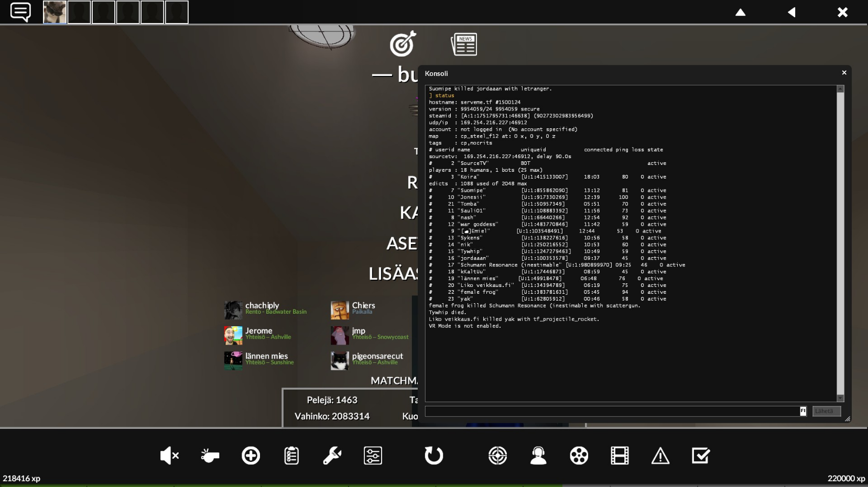Click the console scrollbar down arrow
The image size is (868, 487).
pyautogui.click(x=840, y=398)
